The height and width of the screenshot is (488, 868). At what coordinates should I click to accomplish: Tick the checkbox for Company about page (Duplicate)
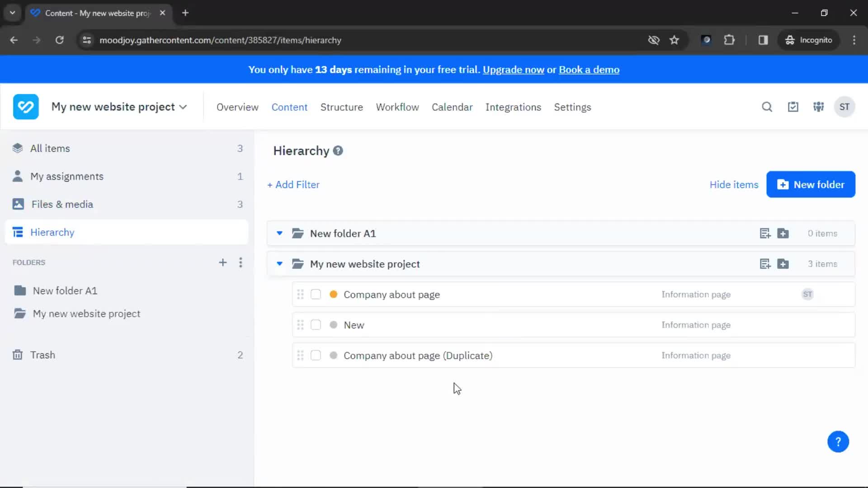tap(316, 356)
